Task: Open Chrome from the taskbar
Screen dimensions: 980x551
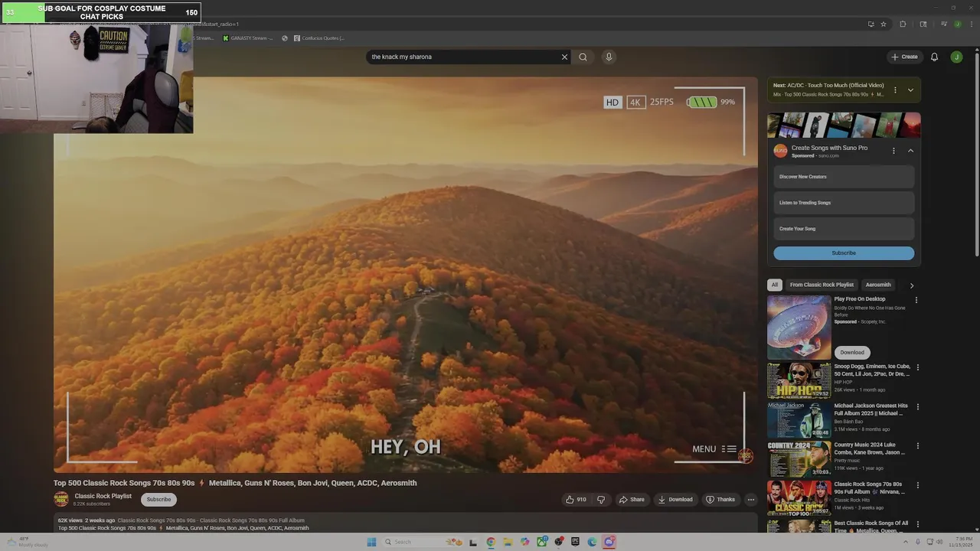Action: (x=491, y=542)
